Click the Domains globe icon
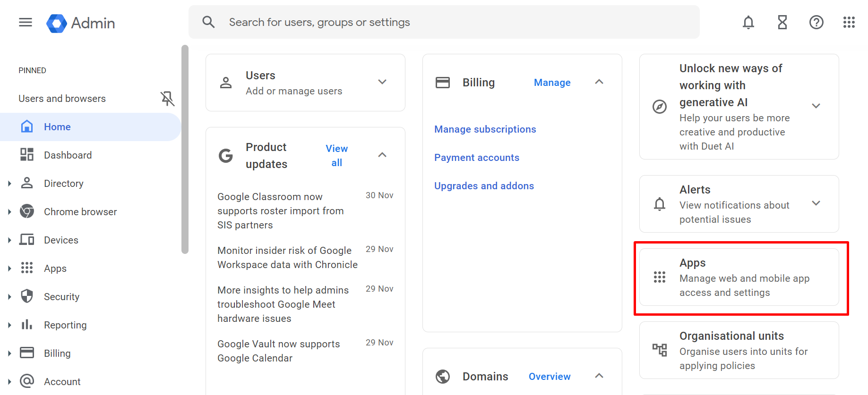The image size is (868, 395). click(x=443, y=377)
